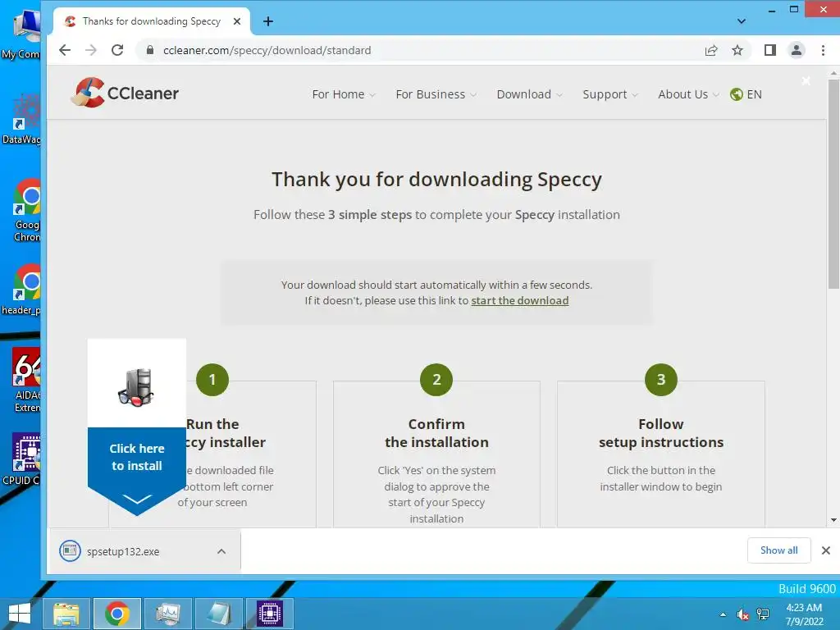The image size is (840, 630).
Task: Show hidden system tray icons
Action: pos(723,614)
